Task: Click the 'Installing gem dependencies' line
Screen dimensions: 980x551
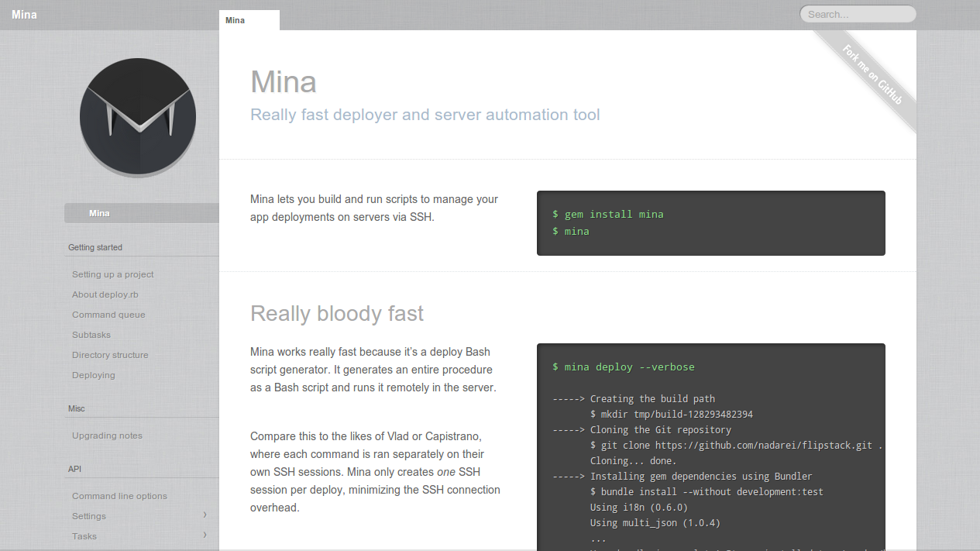Action: pos(683,476)
